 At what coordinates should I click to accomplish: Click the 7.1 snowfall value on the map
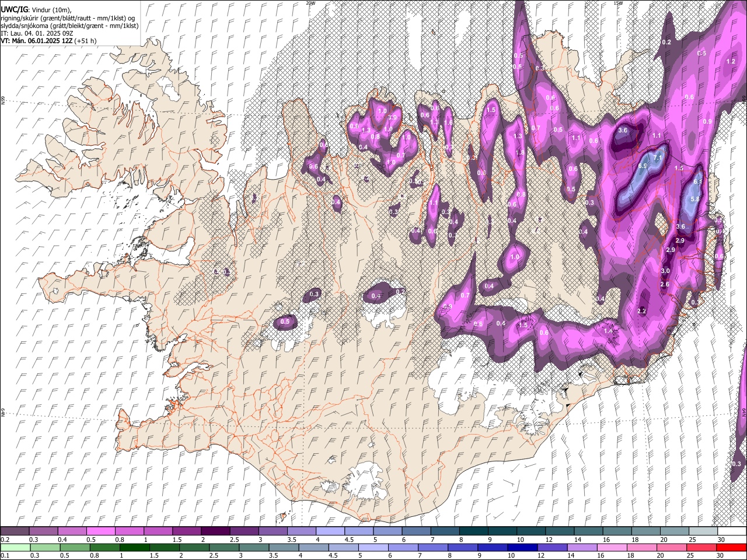659,158
